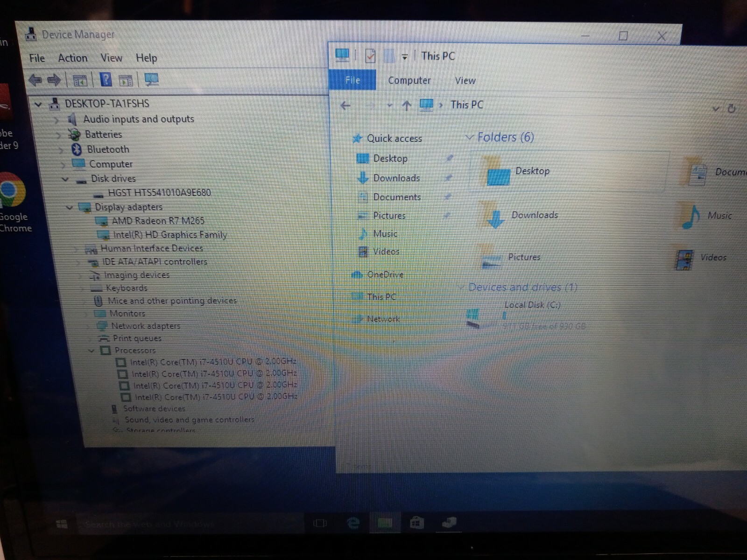Collapse the Folders (6) group
747x560 pixels.
pos(469,137)
